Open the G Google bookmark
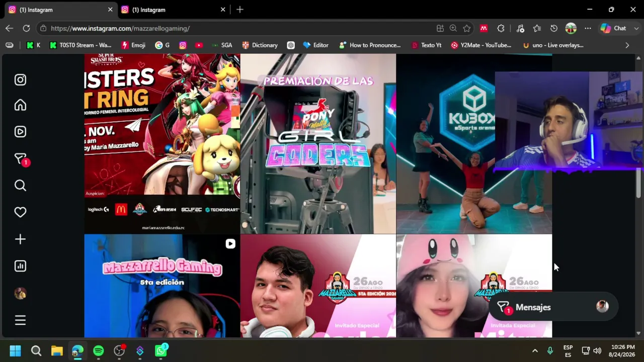 pyautogui.click(x=163, y=45)
